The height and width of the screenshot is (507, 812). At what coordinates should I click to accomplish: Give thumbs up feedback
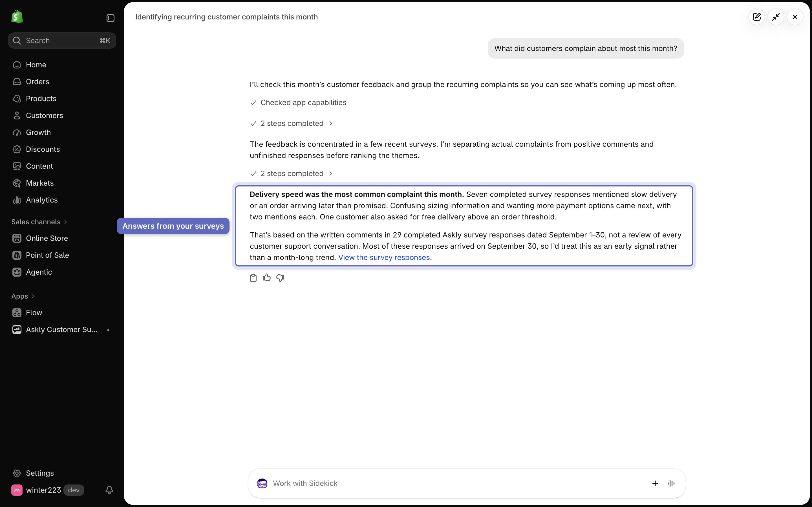267,277
